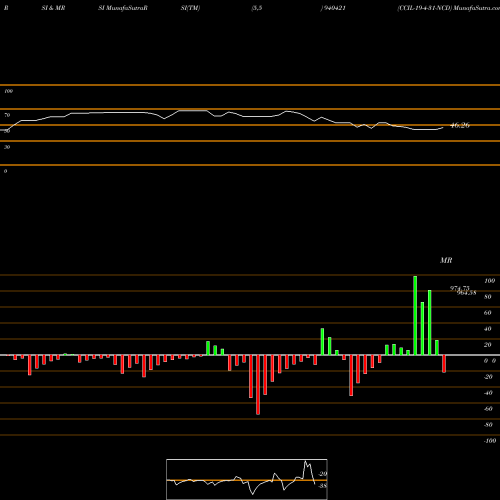Click the 'SI & MR' header label

click(53, 8)
